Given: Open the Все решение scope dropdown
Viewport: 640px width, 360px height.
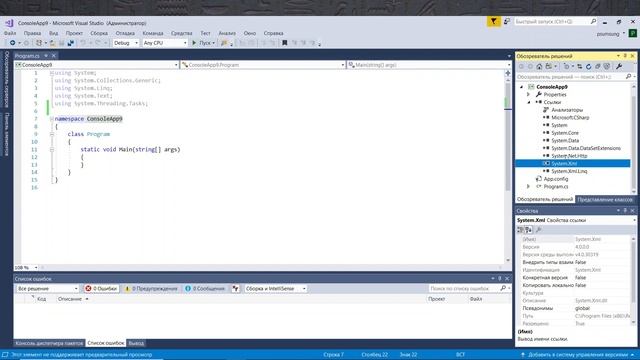Looking at the screenshot, I should point(47,289).
